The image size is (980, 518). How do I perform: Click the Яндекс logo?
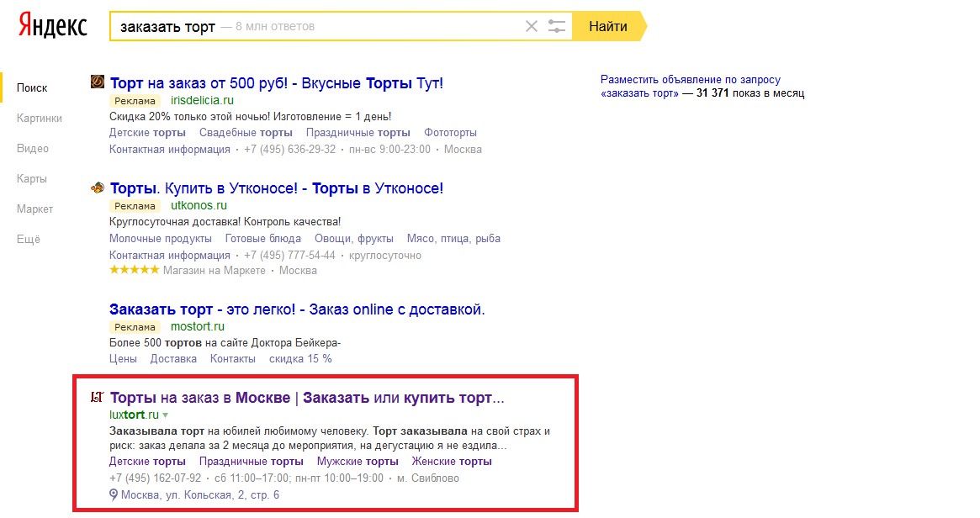[x=52, y=25]
